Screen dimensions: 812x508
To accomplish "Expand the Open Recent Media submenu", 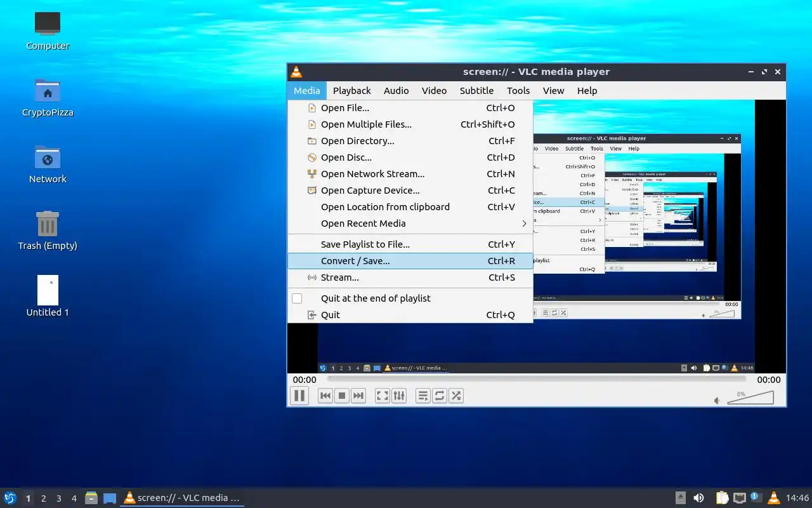I will (x=410, y=224).
